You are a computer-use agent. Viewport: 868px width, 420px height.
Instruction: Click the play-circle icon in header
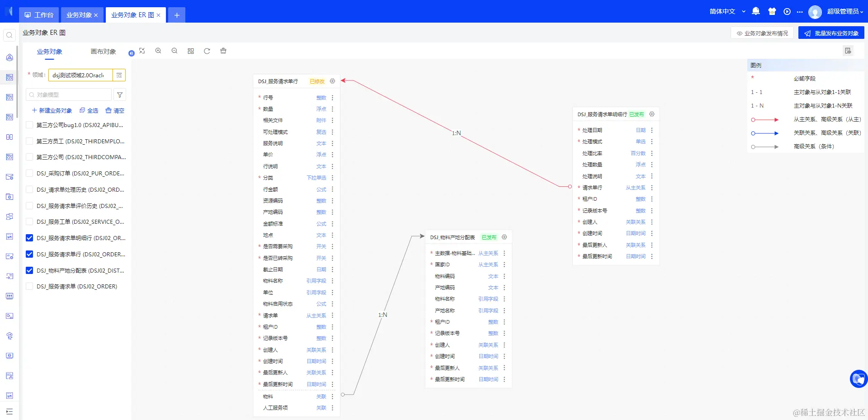pos(787,11)
